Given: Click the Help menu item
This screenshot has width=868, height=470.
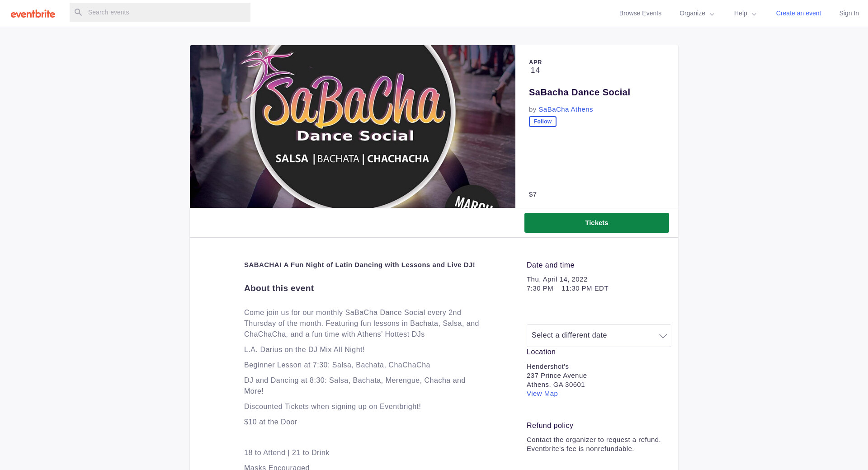Looking at the screenshot, I should (740, 13).
